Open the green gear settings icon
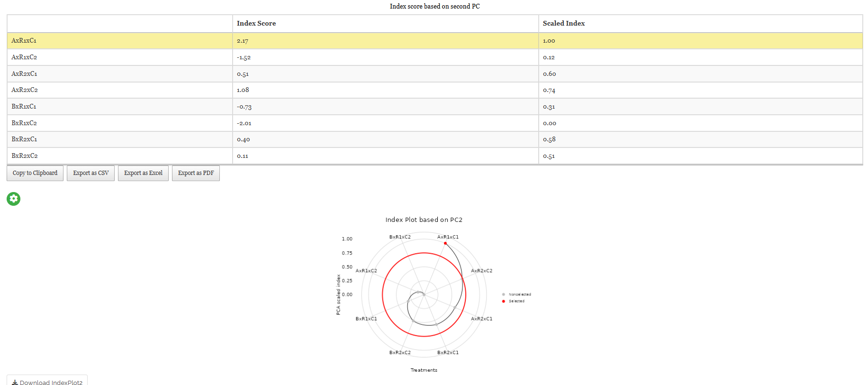This screenshot has height=385, width=868. coord(13,199)
